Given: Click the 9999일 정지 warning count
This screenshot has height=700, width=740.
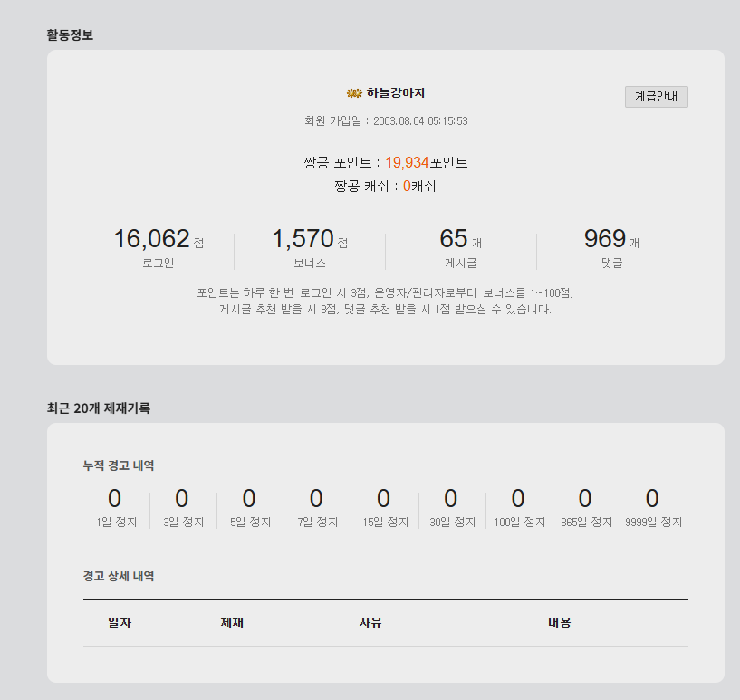Looking at the screenshot, I should (652, 499).
